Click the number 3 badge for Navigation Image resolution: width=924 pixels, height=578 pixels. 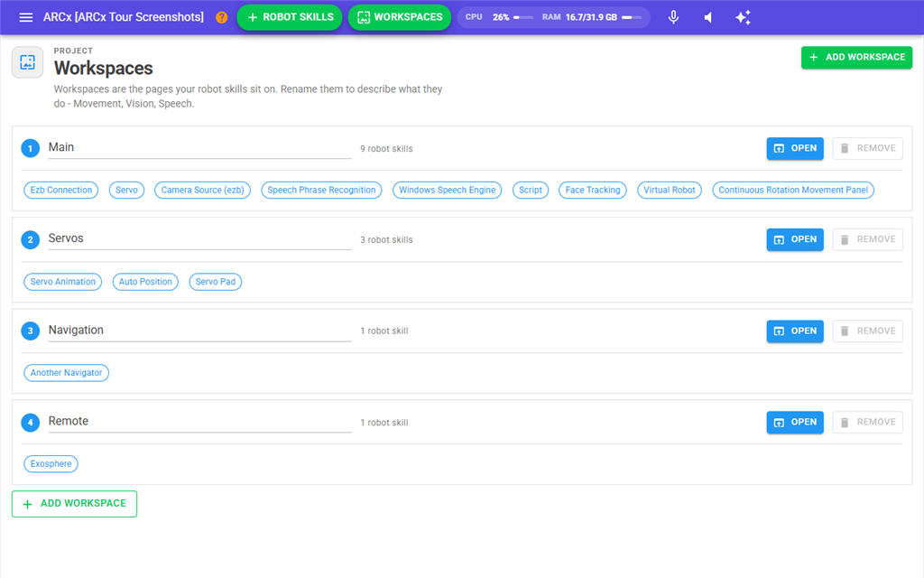31,331
